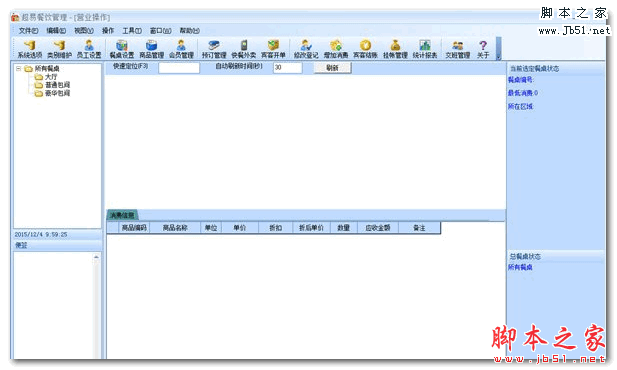Click the 数量 column header
The height and width of the screenshot is (370, 617).
point(344,228)
